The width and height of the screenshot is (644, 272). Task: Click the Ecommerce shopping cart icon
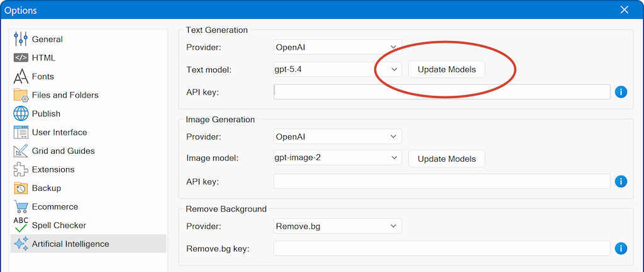21,207
